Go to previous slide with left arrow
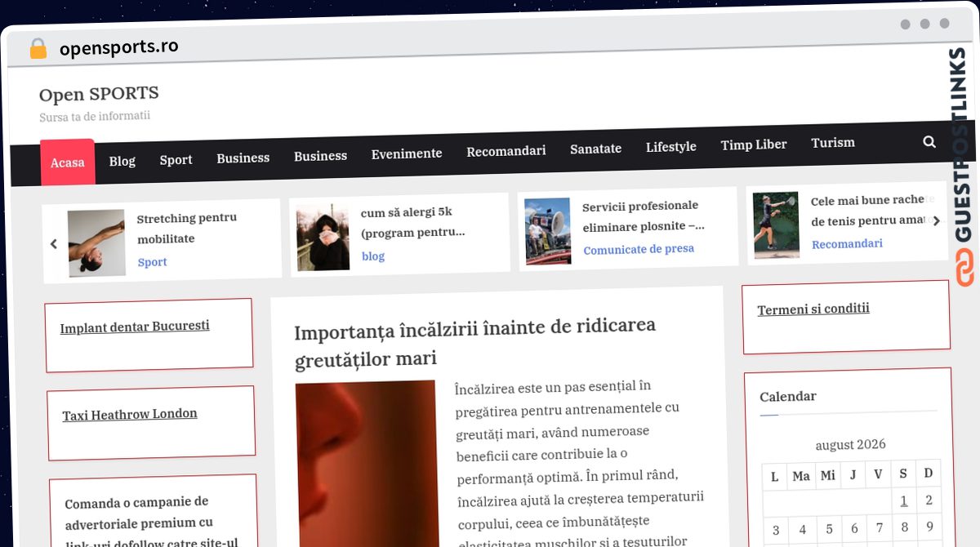The height and width of the screenshot is (547, 980). click(54, 243)
